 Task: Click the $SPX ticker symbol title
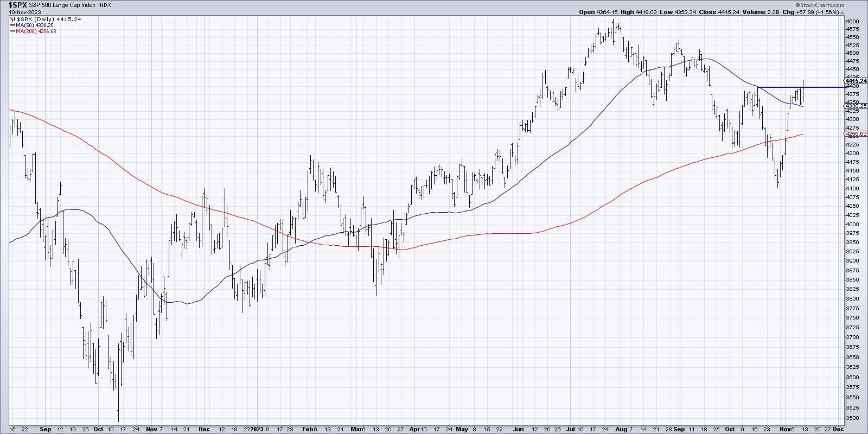(x=19, y=5)
